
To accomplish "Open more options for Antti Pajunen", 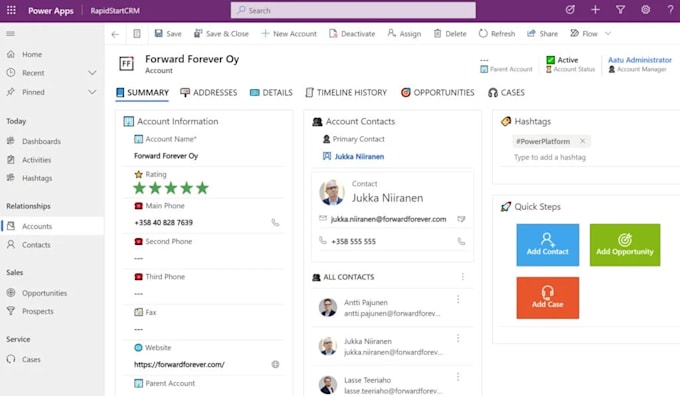I will (458, 299).
